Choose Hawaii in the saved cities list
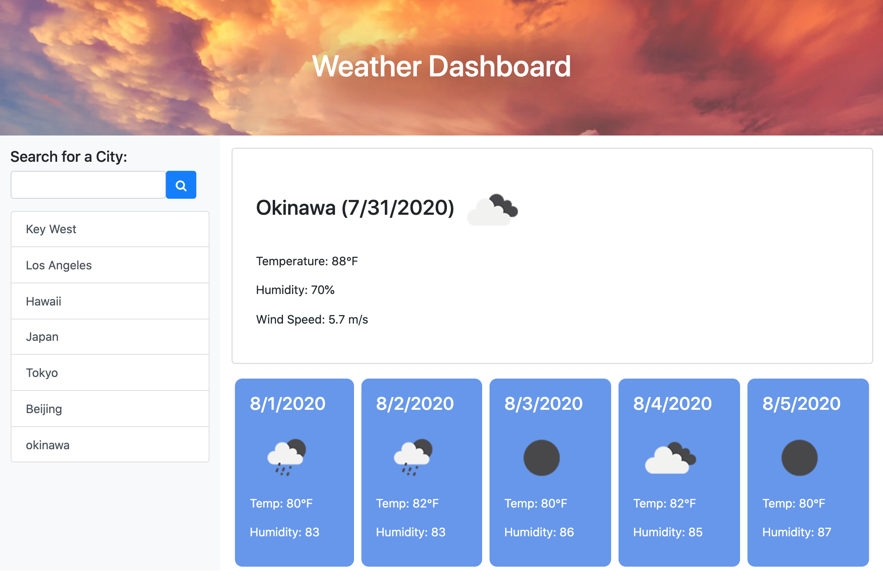The image size is (883, 588). [110, 301]
